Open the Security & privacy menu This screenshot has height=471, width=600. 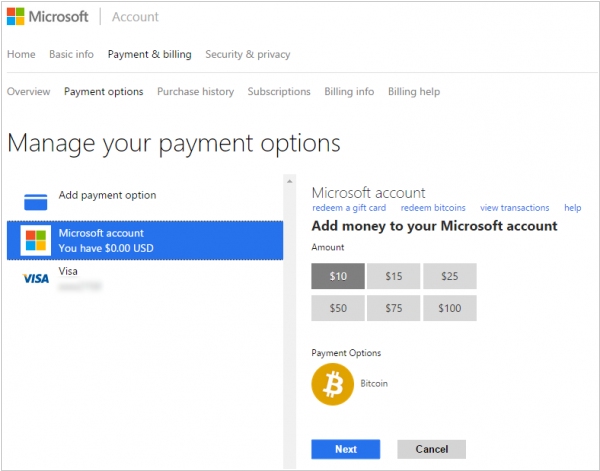pos(248,54)
